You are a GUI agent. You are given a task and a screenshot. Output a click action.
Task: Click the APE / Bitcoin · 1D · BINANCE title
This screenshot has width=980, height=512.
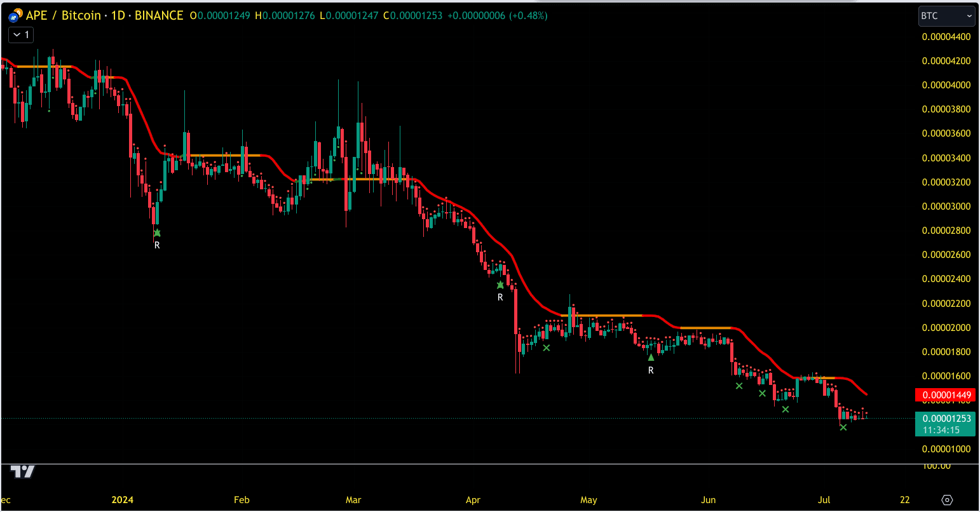click(105, 15)
